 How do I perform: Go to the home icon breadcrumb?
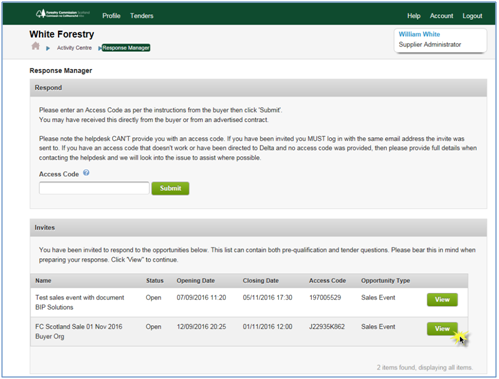point(36,46)
